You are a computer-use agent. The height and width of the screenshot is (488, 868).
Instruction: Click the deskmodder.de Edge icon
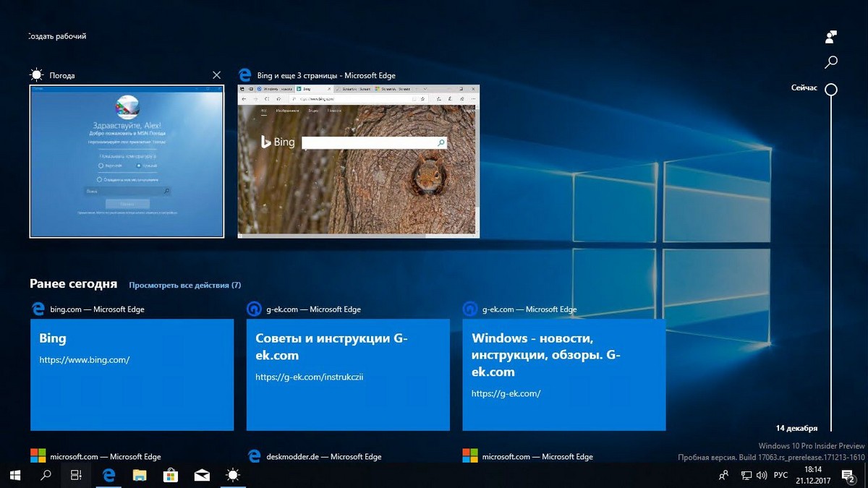254,455
